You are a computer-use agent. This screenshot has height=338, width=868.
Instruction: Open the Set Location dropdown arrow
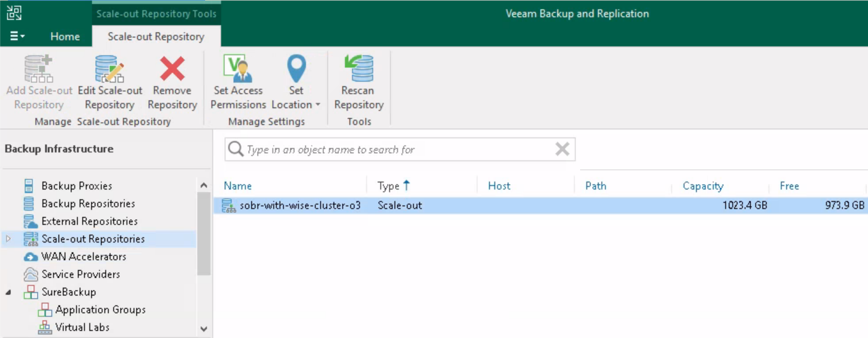pos(317,105)
